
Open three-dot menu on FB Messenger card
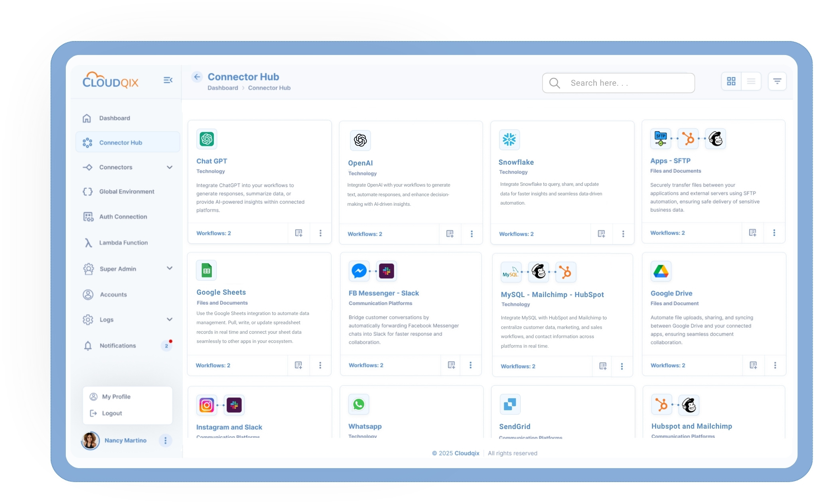pyautogui.click(x=470, y=365)
